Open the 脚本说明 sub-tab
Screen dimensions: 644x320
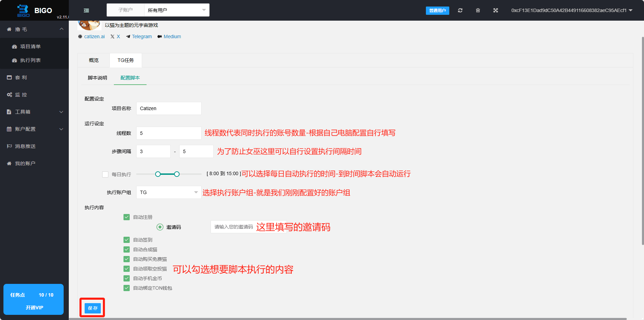(x=97, y=78)
